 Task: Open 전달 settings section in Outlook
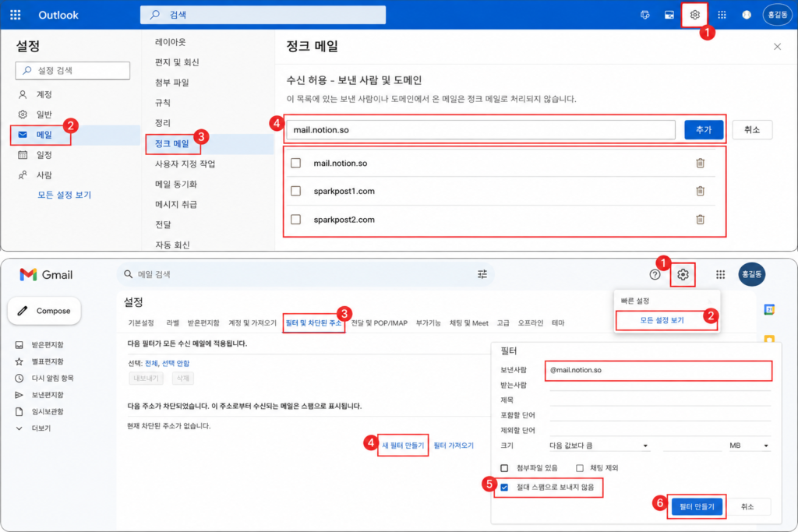163,225
